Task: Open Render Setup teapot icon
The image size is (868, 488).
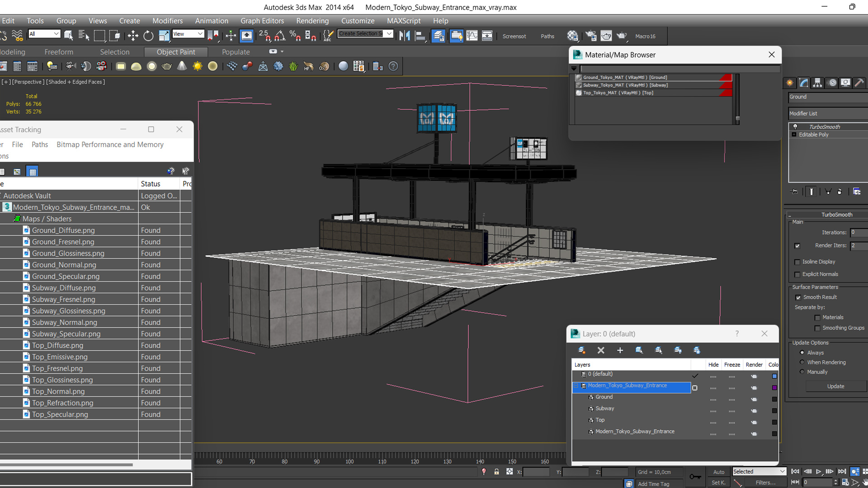Action: [591, 36]
